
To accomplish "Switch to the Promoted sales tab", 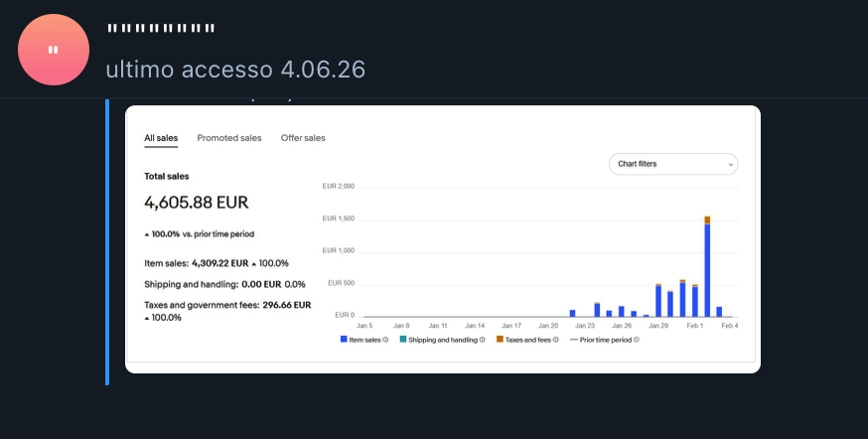I will [x=229, y=138].
